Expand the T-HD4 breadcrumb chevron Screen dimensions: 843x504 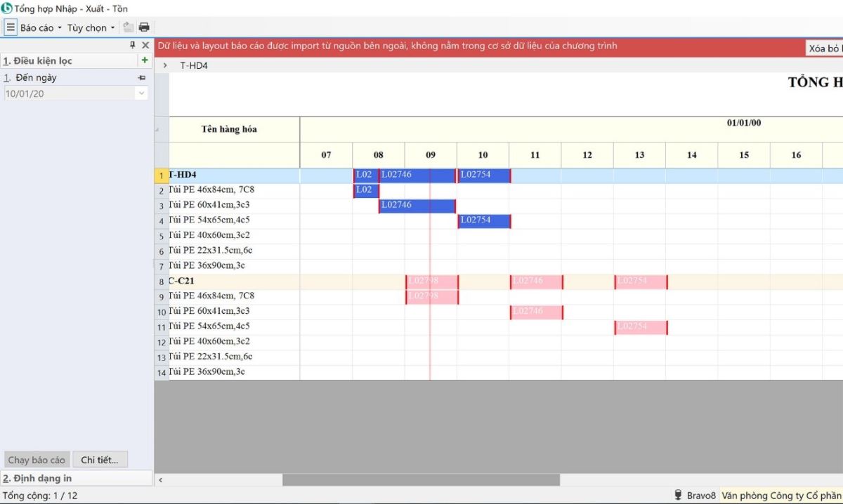(165, 65)
